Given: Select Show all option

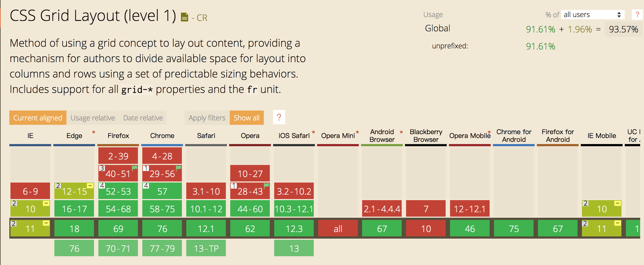Looking at the screenshot, I should click(x=246, y=118).
